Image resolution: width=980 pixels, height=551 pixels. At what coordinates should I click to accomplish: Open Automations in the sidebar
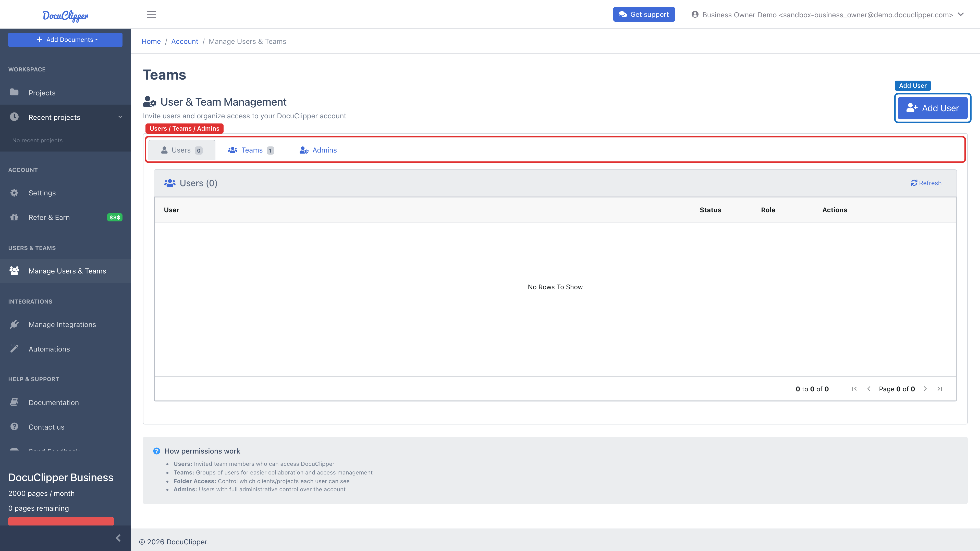tap(65, 349)
